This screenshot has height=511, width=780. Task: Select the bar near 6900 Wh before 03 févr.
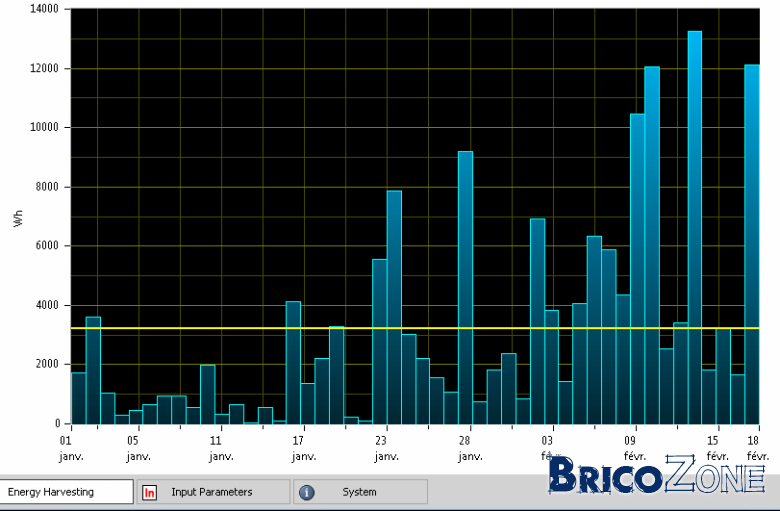537,321
